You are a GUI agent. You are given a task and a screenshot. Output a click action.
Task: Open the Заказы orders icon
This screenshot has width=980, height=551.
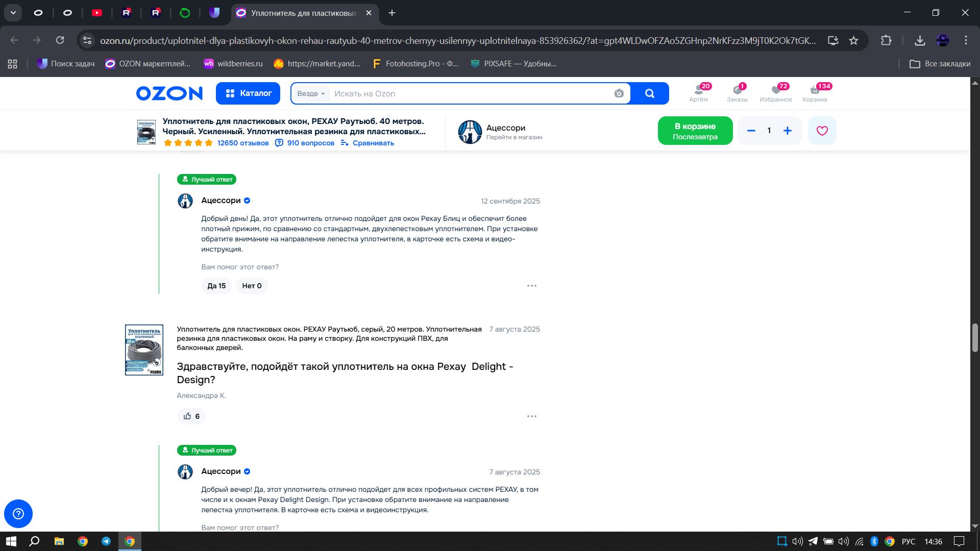pyautogui.click(x=737, y=93)
